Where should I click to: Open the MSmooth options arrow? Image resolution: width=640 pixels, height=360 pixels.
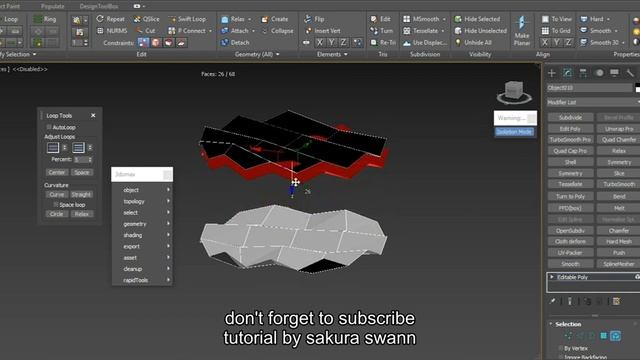(x=444, y=19)
